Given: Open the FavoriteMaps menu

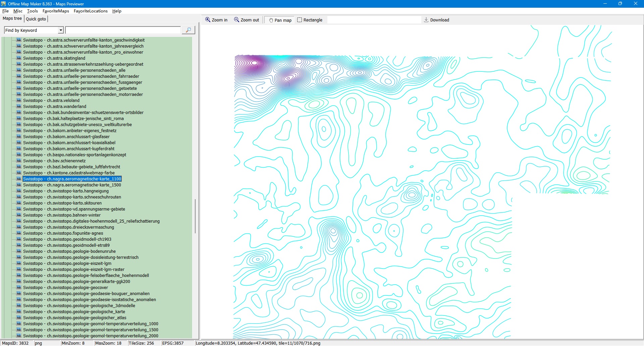Looking at the screenshot, I should click(x=56, y=11).
